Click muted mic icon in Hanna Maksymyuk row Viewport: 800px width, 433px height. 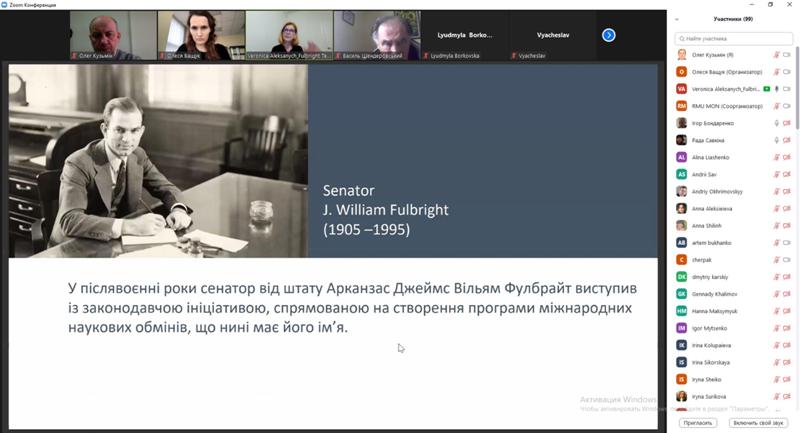(777, 311)
